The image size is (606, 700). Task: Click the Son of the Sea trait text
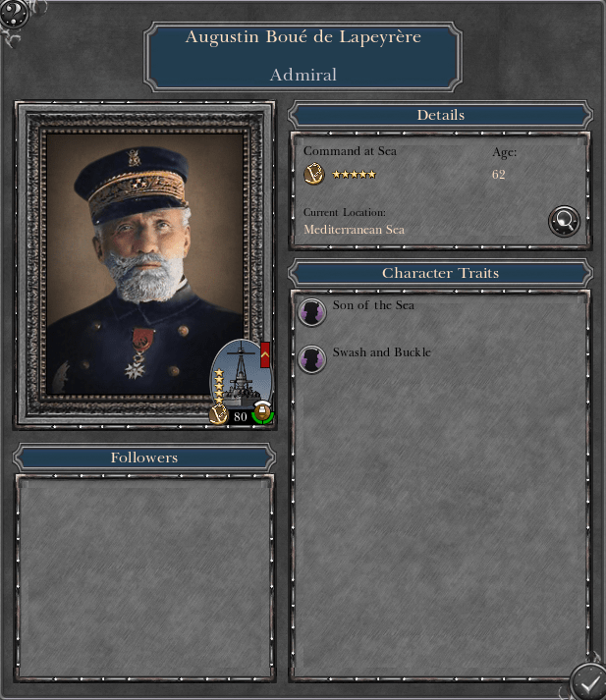tap(373, 305)
